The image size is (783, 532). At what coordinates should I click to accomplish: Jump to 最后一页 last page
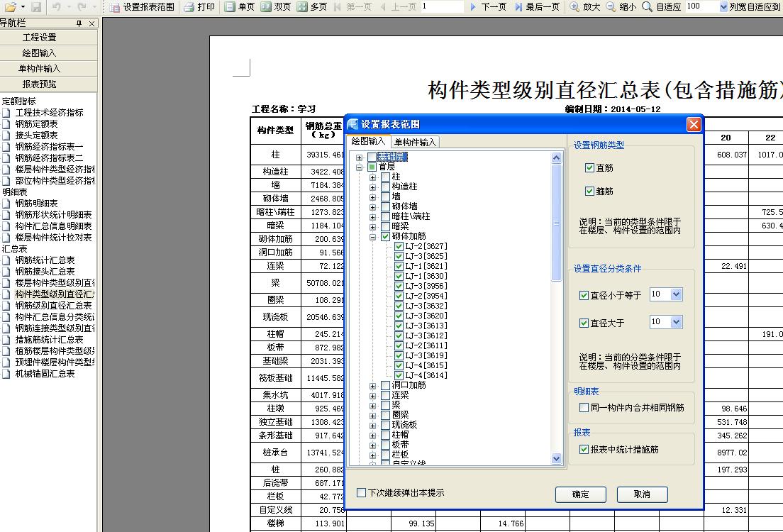click(537, 6)
